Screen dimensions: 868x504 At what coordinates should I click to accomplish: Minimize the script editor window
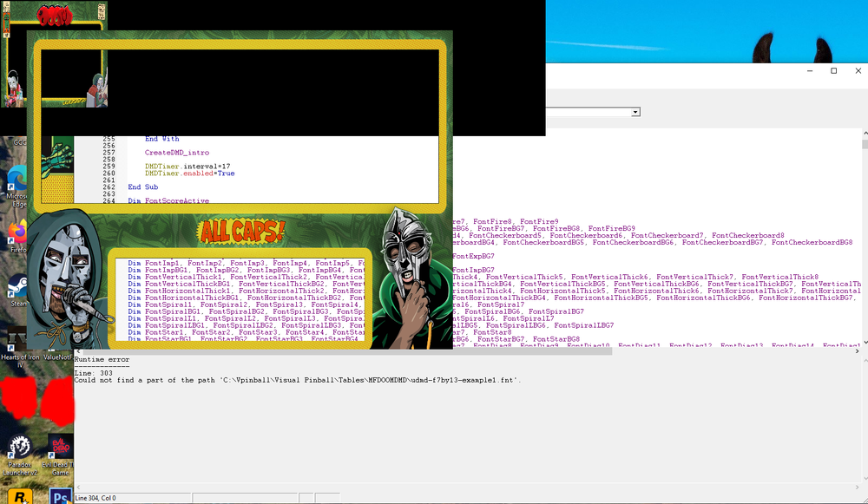(x=810, y=71)
